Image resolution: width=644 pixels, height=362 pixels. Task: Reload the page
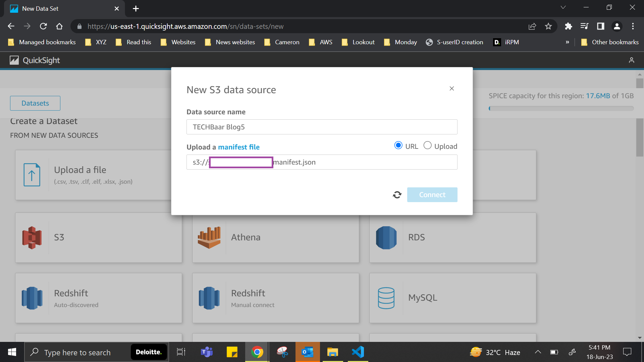pos(43,26)
